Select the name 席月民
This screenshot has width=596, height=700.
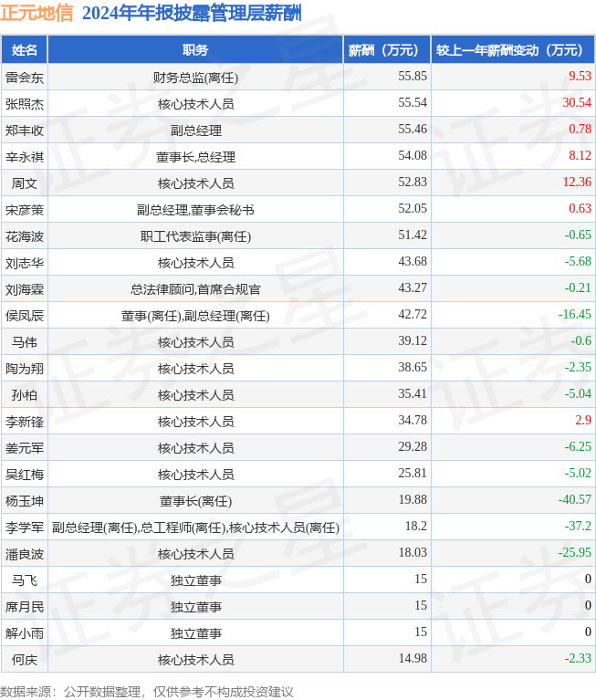(25, 607)
